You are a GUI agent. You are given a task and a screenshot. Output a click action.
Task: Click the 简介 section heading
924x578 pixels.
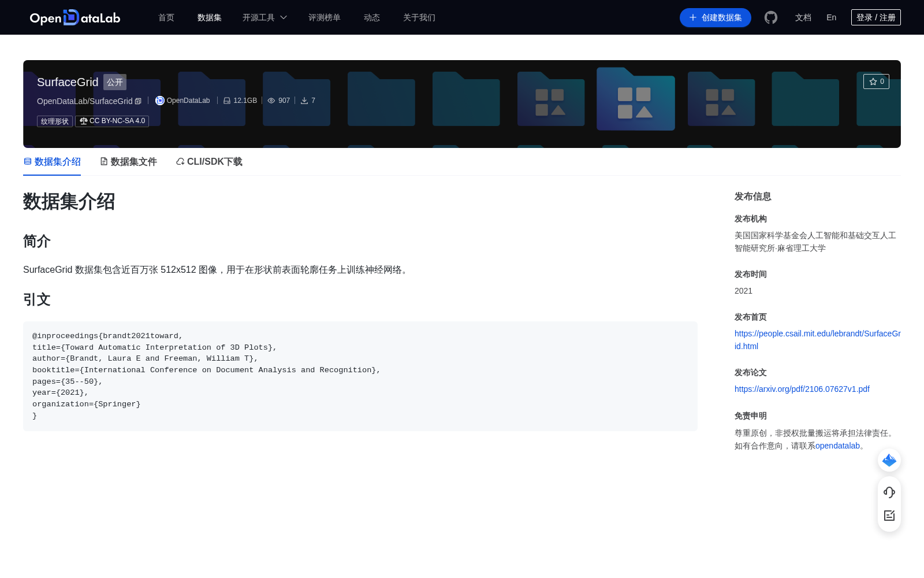pyautogui.click(x=37, y=241)
